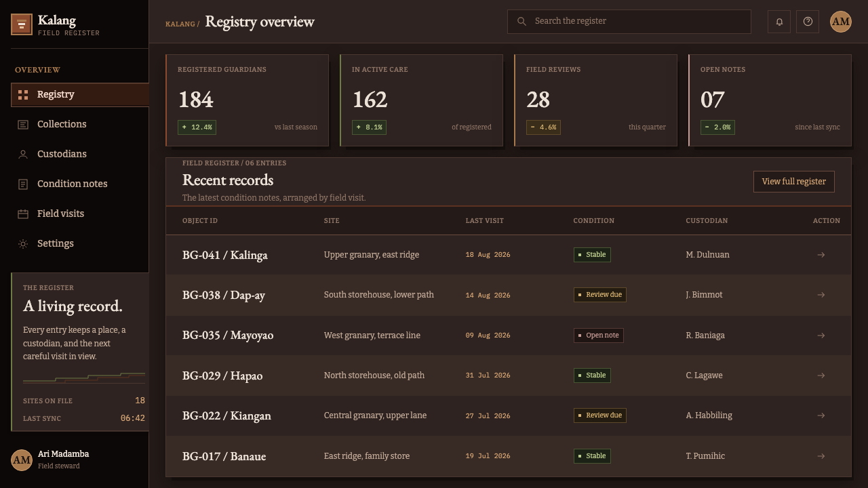Open notifications bell icon
The image size is (868, 488).
(779, 22)
